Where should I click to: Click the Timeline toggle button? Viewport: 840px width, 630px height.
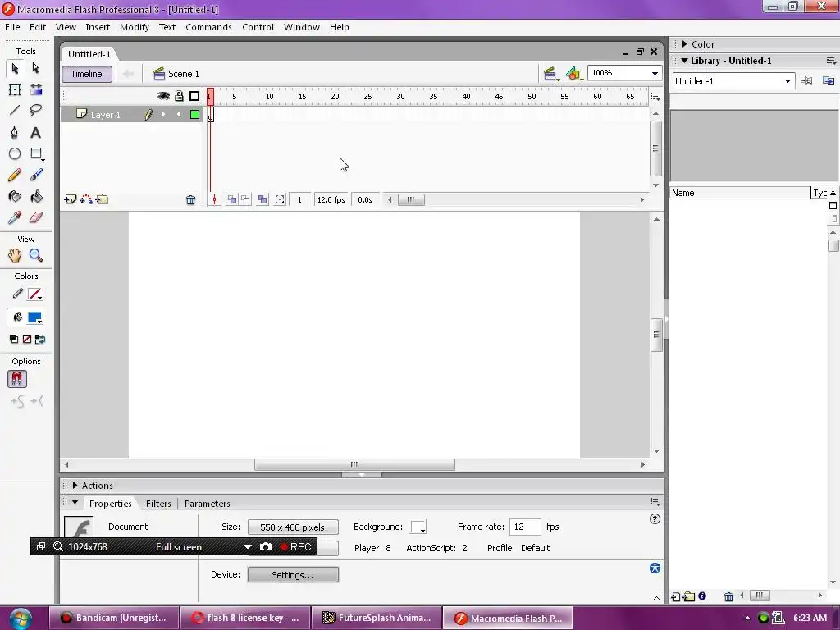(x=87, y=74)
